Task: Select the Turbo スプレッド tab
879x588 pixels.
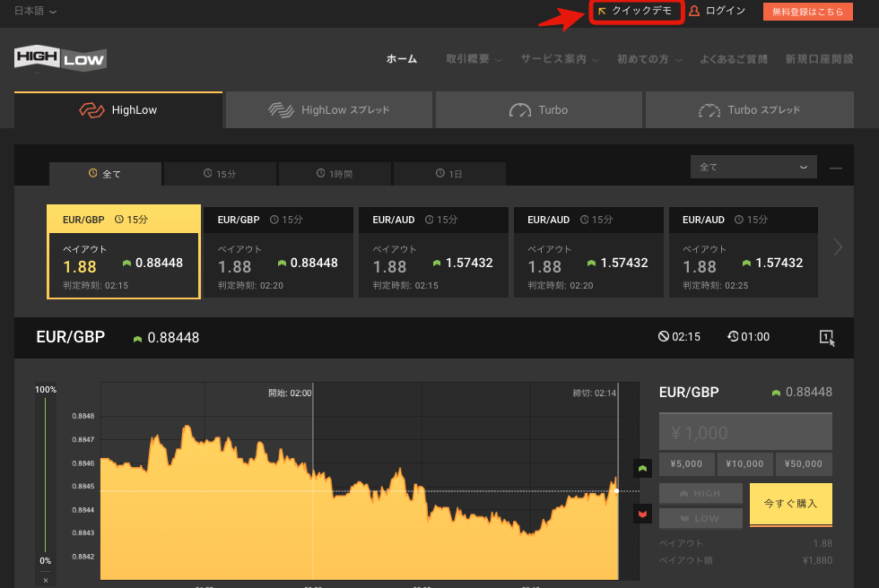Action: (x=750, y=109)
